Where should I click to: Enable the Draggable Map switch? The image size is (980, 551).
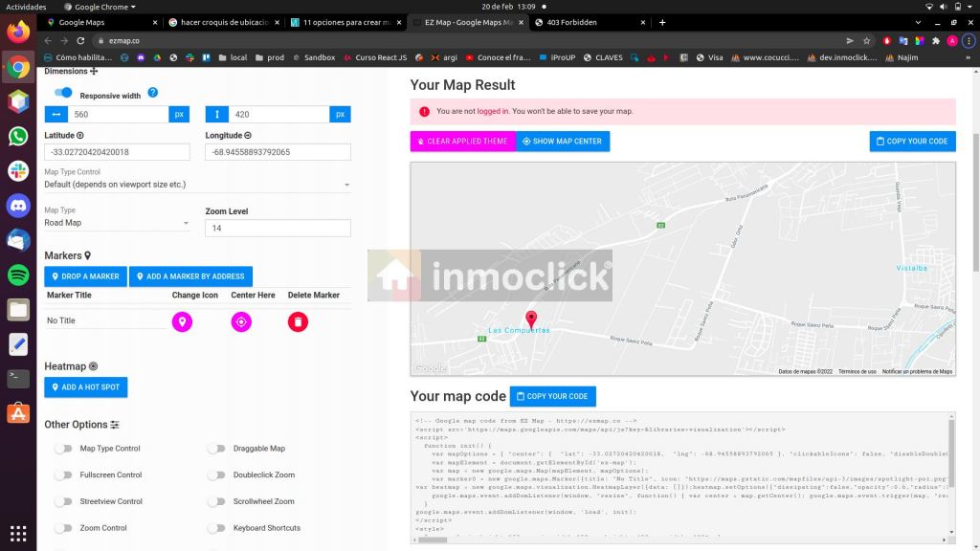click(217, 449)
